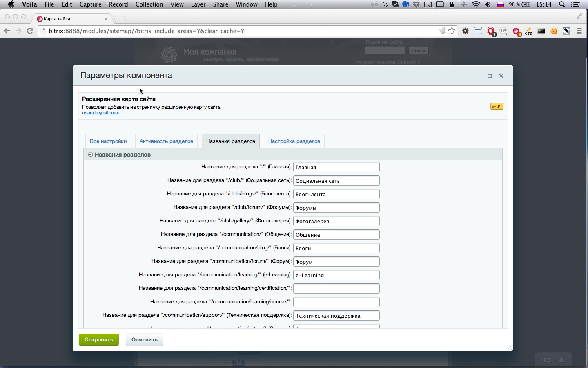Open the Capture menu in Voila

click(90, 4)
